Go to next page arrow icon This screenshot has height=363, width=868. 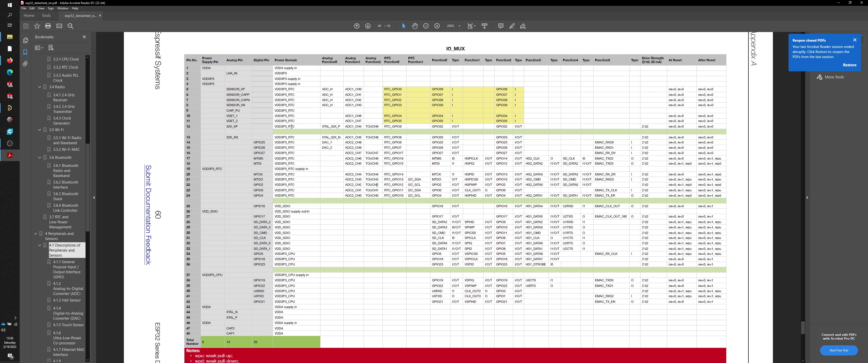click(368, 26)
